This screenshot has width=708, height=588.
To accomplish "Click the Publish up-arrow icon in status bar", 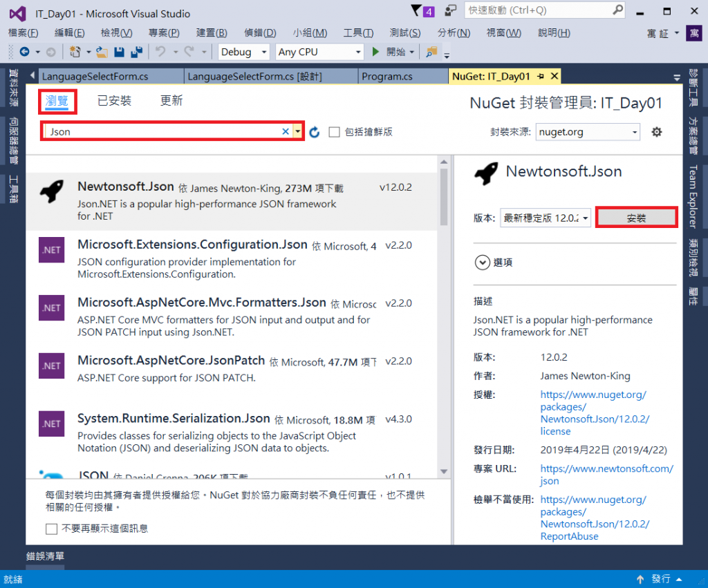I will tap(640, 579).
